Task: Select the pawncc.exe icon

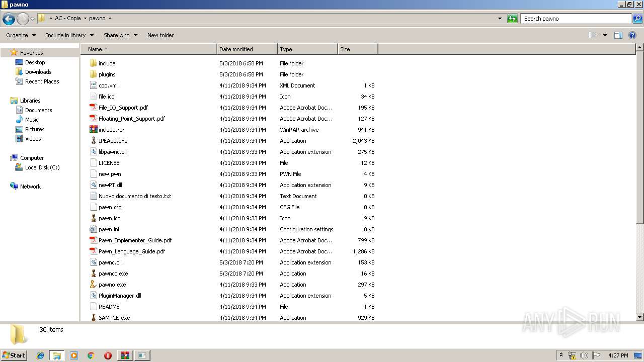Action: [x=93, y=274]
